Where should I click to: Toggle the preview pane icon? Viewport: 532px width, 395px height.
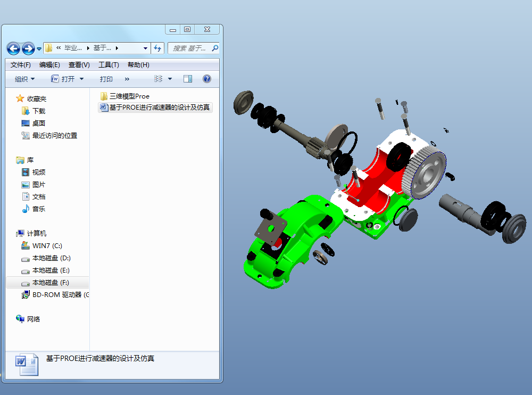tap(188, 79)
